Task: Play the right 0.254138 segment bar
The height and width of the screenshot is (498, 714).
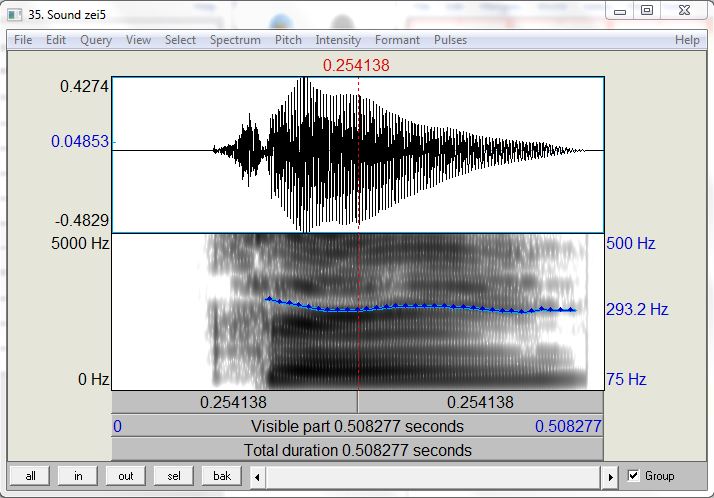Action: coord(480,402)
